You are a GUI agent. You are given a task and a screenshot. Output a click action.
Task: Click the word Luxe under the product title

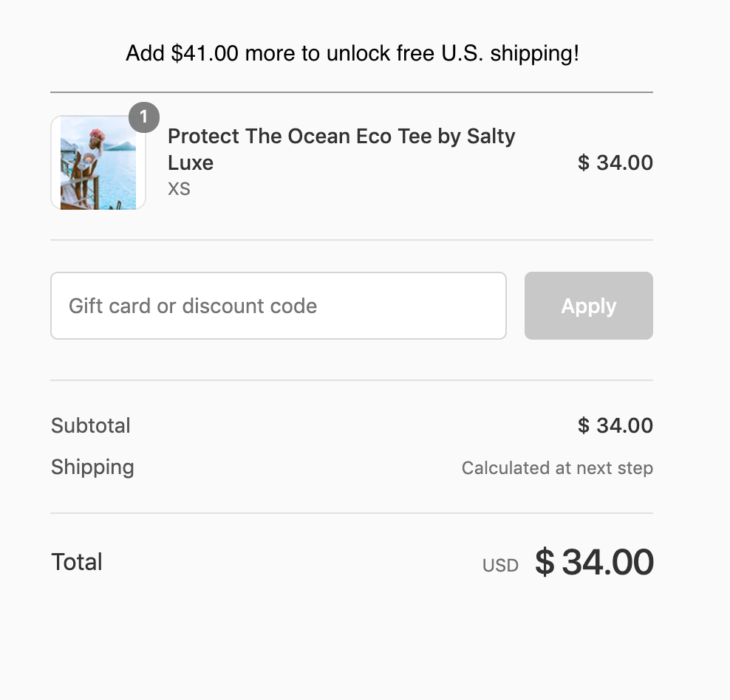pyautogui.click(x=191, y=163)
